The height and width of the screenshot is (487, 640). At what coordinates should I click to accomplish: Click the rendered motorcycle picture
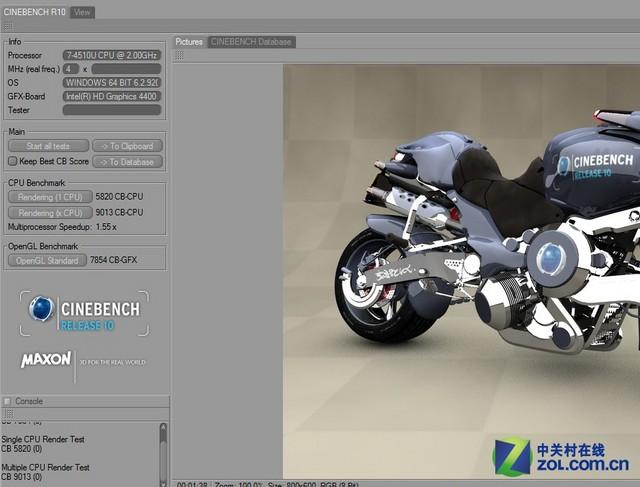pos(460,270)
